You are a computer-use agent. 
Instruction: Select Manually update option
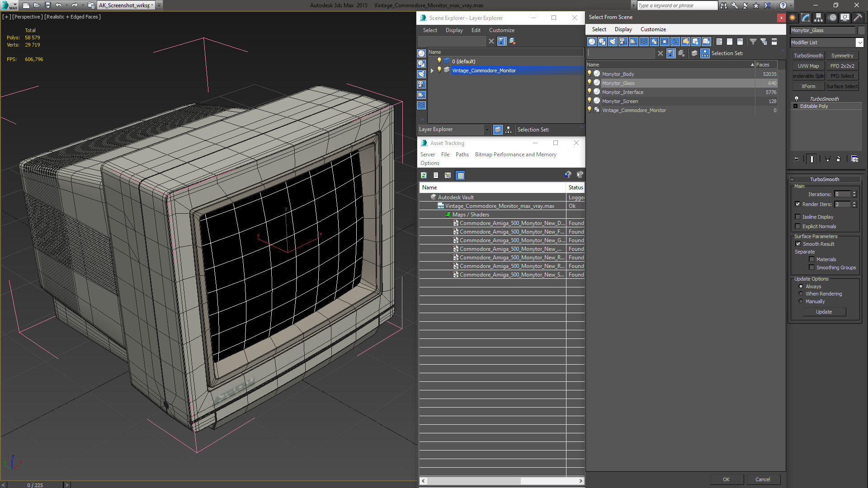coord(801,301)
